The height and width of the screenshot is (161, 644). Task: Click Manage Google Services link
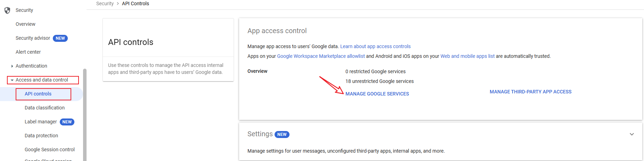(377, 94)
